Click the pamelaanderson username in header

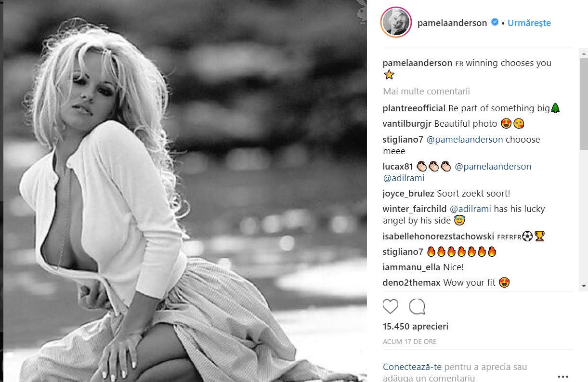coord(452,23)
